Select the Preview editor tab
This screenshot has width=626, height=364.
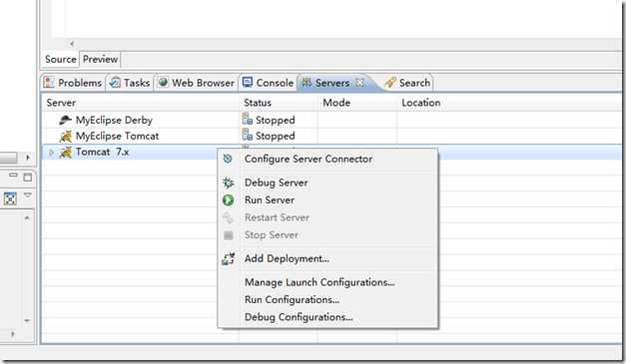tap(100, 60)
